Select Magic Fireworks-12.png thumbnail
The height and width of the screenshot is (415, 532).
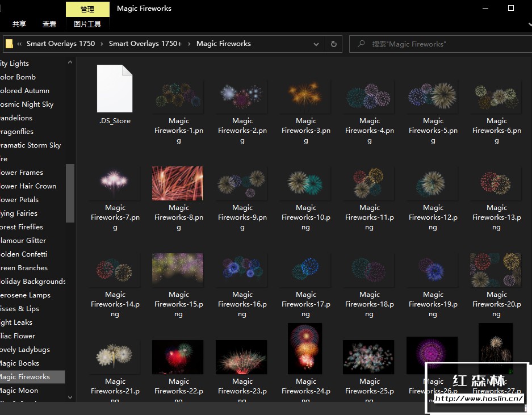pos(432,183)
